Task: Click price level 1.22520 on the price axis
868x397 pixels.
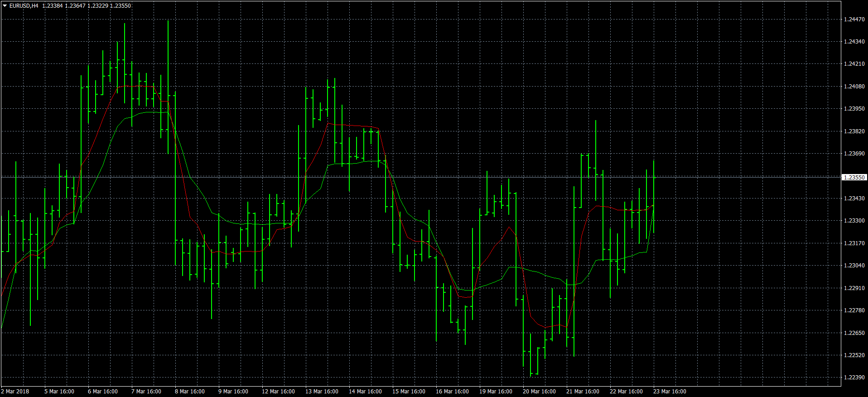Action: [x=854, y=355]
